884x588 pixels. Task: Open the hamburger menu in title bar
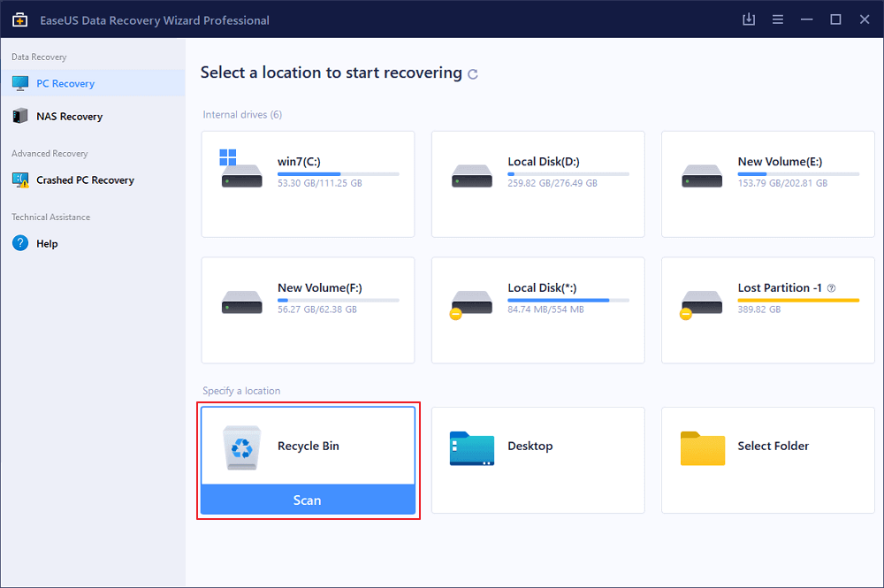pyautogui.click(x=778, y=19)
